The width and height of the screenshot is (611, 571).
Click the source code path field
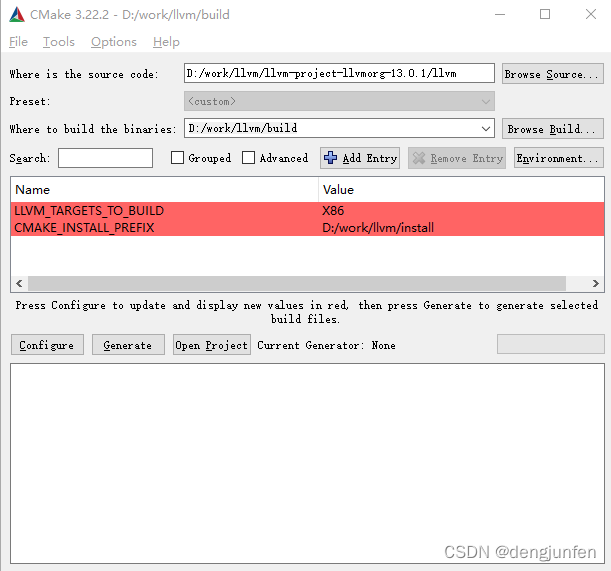[339, 73]
